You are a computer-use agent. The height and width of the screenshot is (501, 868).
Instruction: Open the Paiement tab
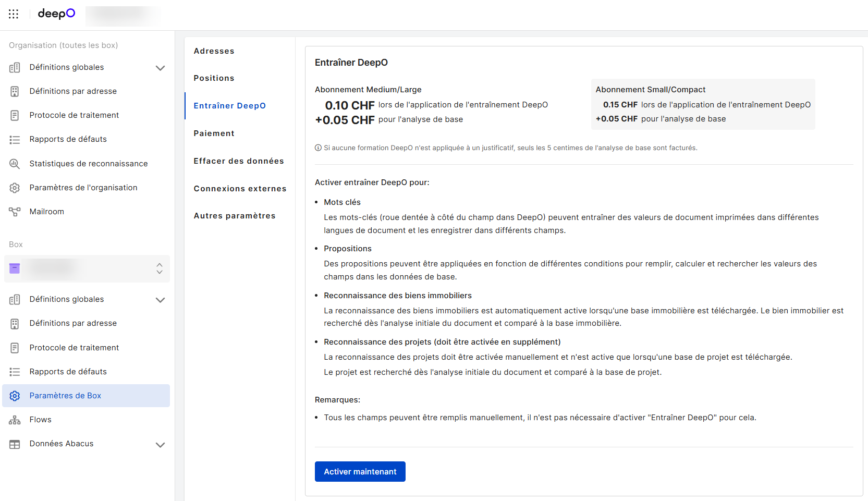pos(214,133)
